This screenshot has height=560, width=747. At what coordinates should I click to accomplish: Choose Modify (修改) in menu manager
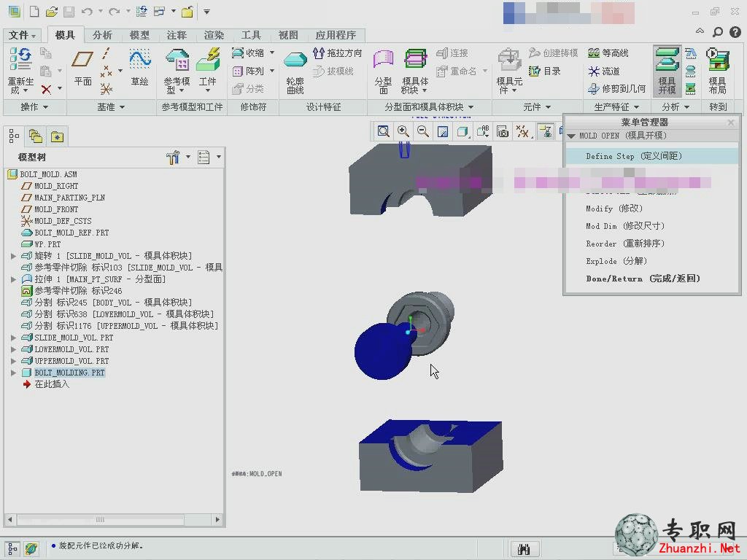pyautogui.click(x=614, y=209)
